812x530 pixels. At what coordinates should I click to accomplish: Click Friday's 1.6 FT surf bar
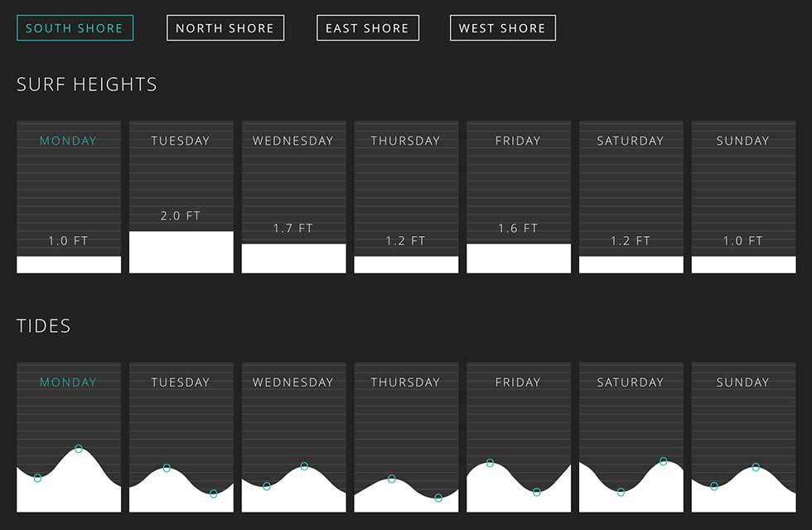pyautogui.click(x=518, y=258)
